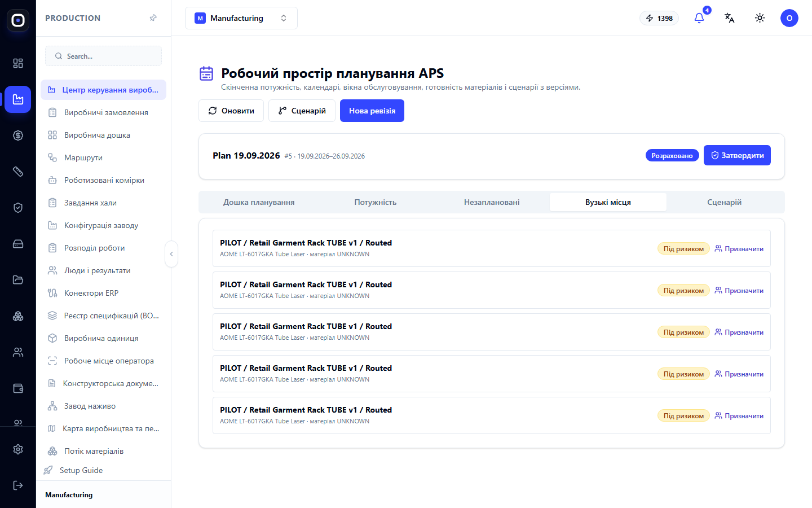Open Виробнича дошка in sidebar

[103, 135]
